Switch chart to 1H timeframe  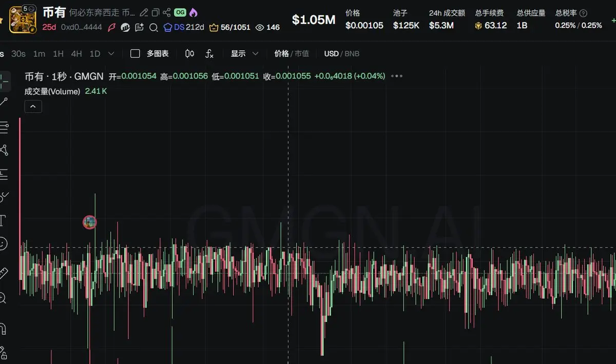(x=59, y=53)
